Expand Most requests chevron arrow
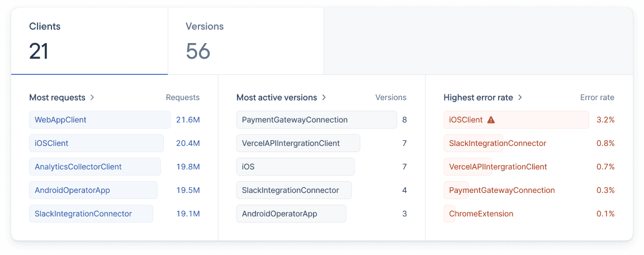This screenshot has height=255, width=644. [x=92, y=97]
